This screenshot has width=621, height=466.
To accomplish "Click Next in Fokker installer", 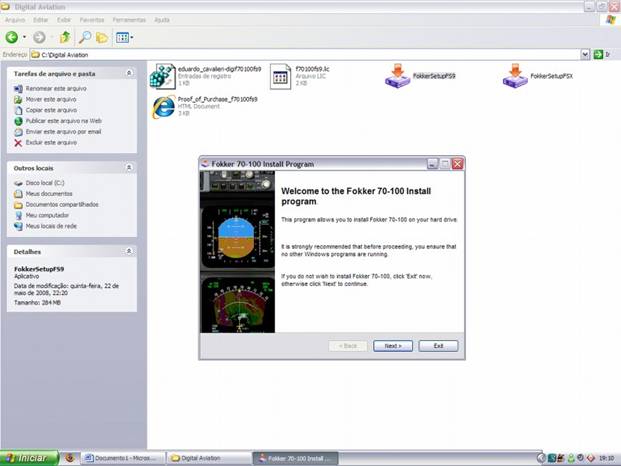I will click(393, 346).
